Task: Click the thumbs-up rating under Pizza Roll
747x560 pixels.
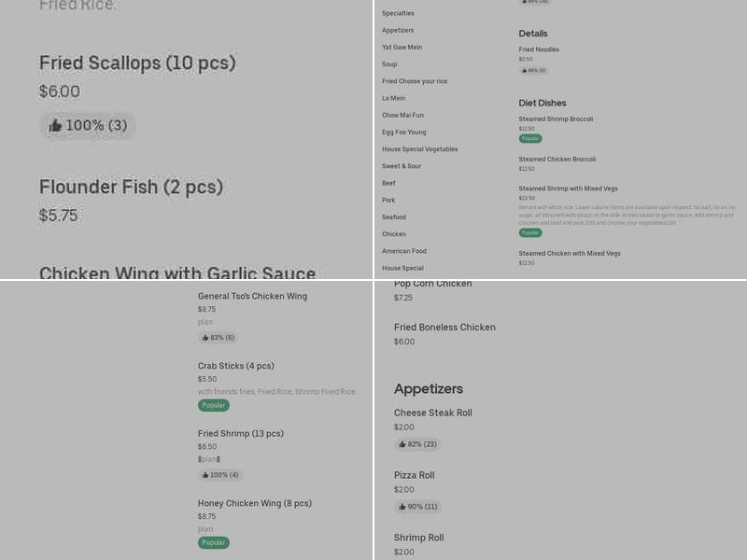Action: point(416,507)
